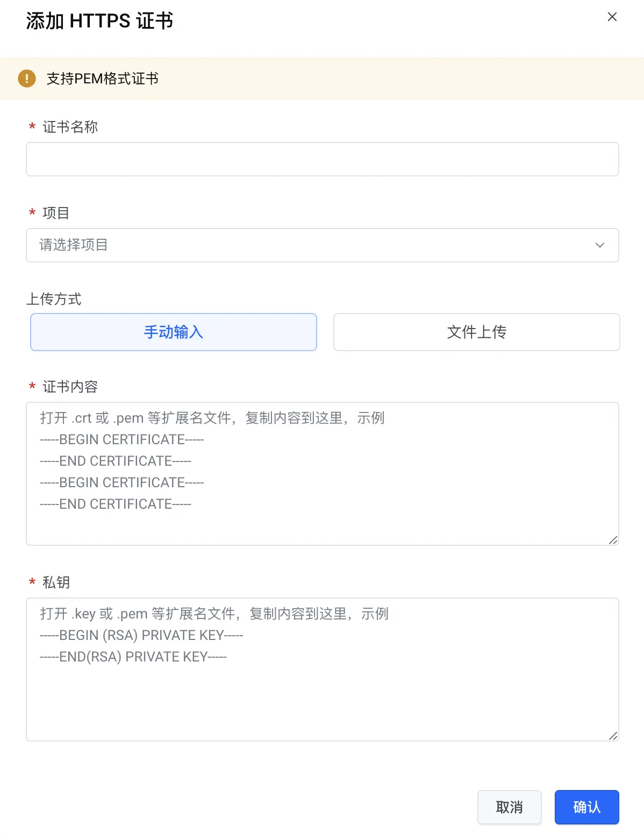Click resize handle of 证书内容 textarea
644x840 pixels.
point(613,540)
